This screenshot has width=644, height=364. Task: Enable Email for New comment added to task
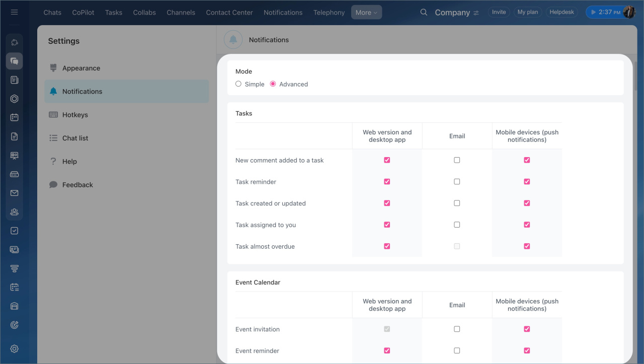pyautogui.click(x=457, y=160)
